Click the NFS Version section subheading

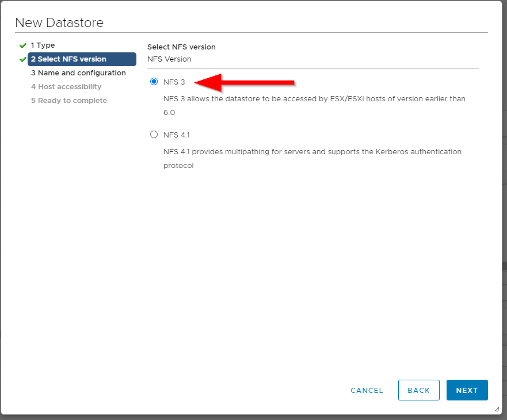(169, 59)
